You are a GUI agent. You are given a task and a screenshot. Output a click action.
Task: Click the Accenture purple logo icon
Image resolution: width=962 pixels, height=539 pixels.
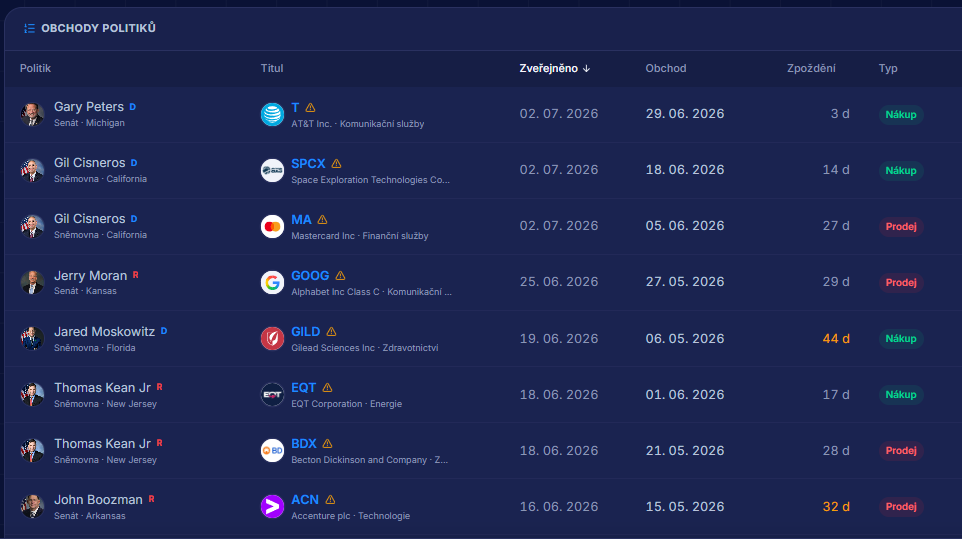pos(272,507)
